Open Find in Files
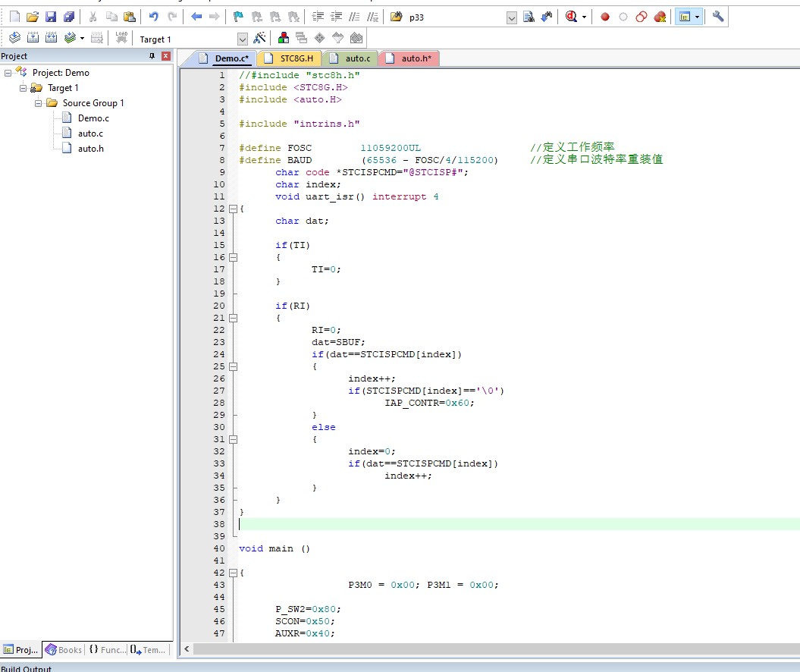The image size is (800, 672). pyautogui.click(x=396, y=17)
